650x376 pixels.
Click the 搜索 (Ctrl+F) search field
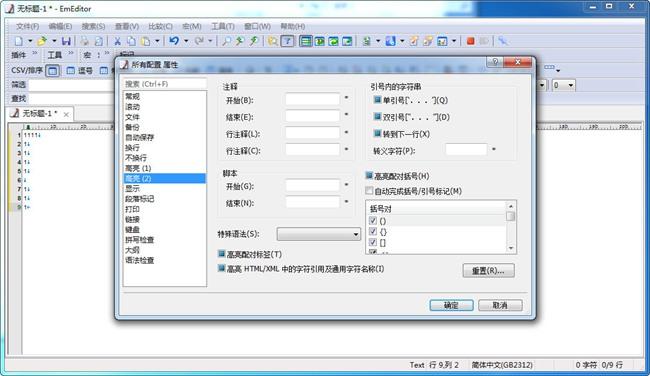[165, 84]
